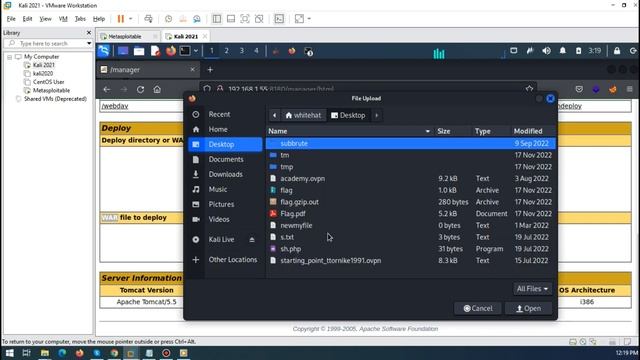
Task: Open the terminal emulator in the Kali panel
Action: (185, 51)
